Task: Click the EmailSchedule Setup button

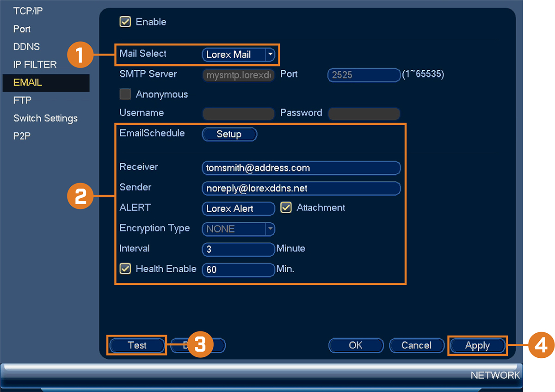Action: (229, 134)
